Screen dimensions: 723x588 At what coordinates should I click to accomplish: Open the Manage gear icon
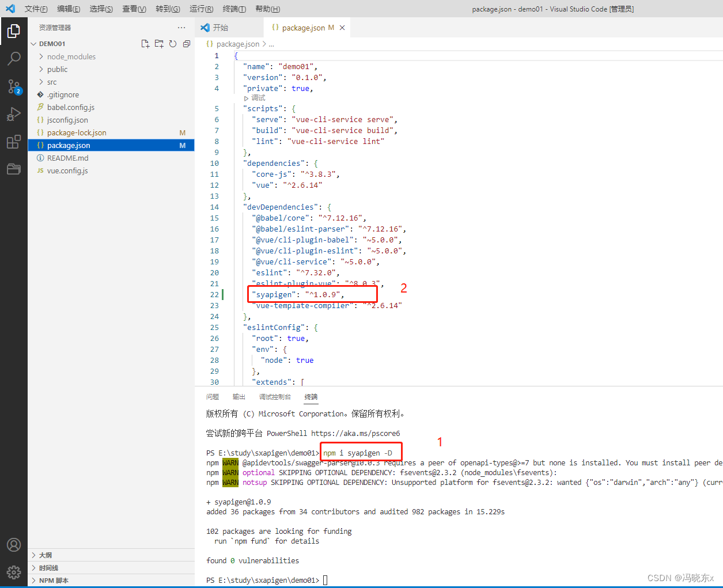tap(14, 572)
